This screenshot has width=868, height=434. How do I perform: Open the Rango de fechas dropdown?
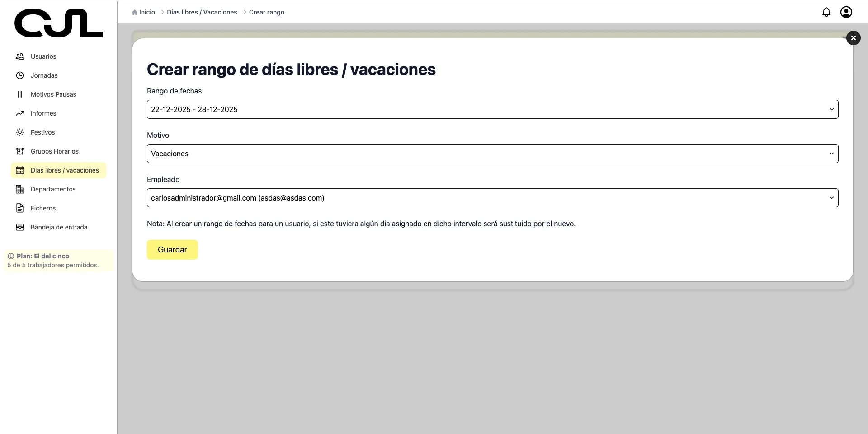(x=492, y=109)
